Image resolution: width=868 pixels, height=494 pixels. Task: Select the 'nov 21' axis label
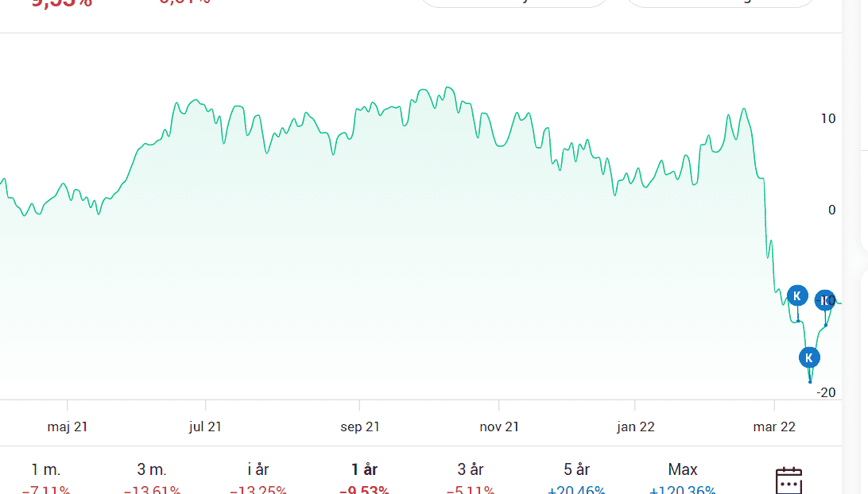coord(499,427)
